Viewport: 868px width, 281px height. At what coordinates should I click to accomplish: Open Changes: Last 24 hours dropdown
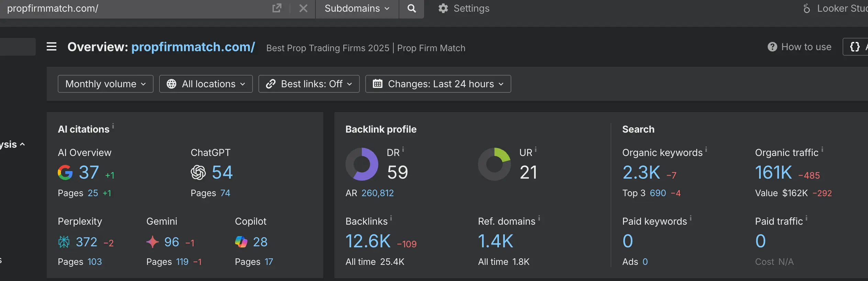[x=438, y=84]
